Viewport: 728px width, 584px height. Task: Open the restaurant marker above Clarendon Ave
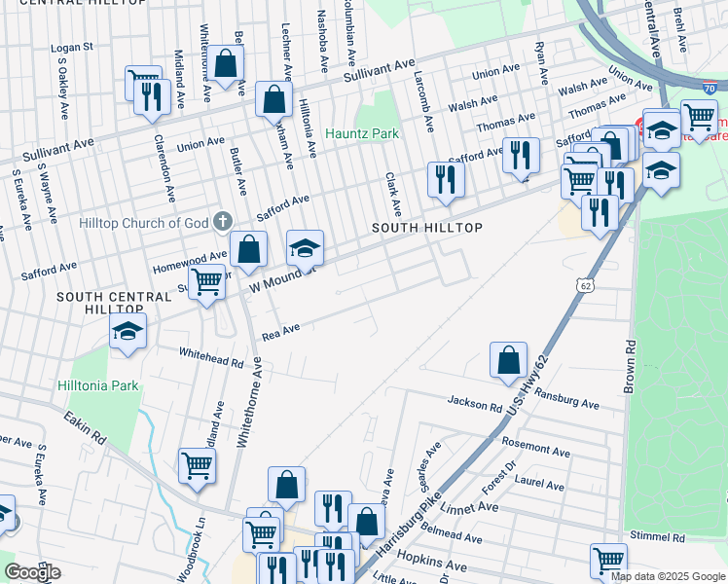click(152, 98)
